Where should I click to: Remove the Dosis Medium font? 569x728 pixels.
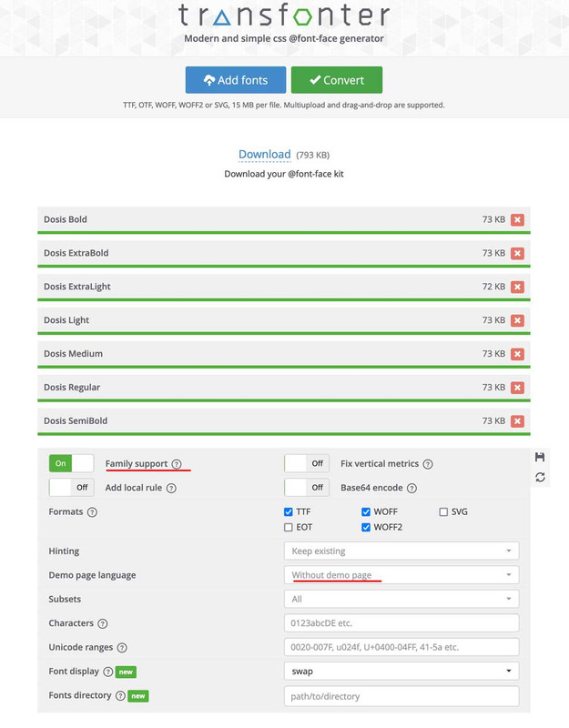pyautogui.click(x=517, y=354)
